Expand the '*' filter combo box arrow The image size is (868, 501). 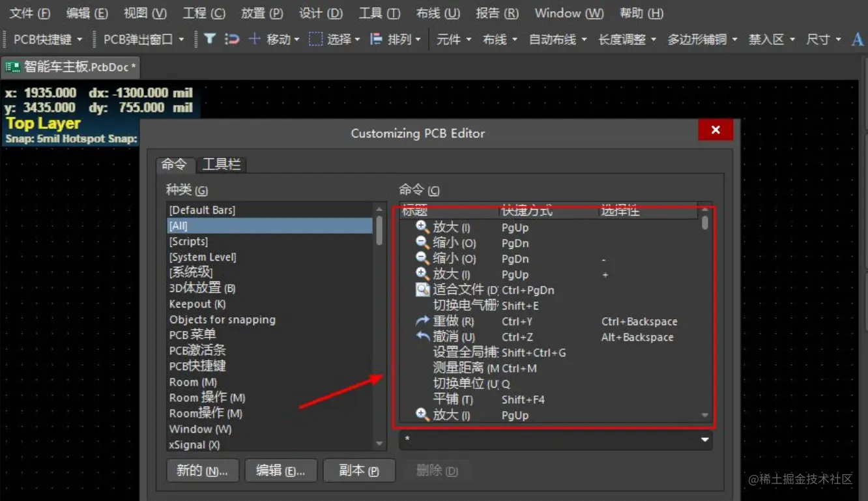coord(704,440)
